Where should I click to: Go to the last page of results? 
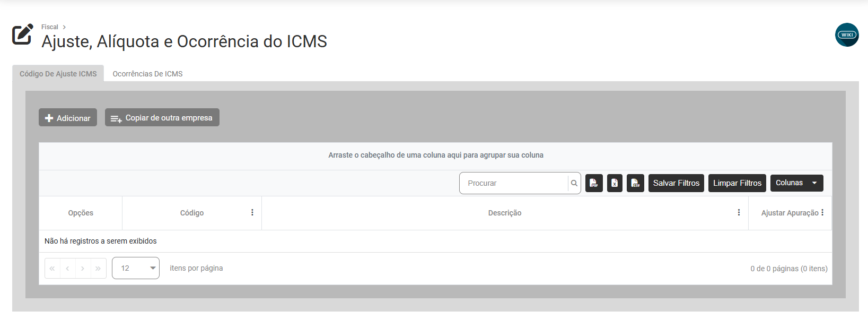click(x=98, y=269)
